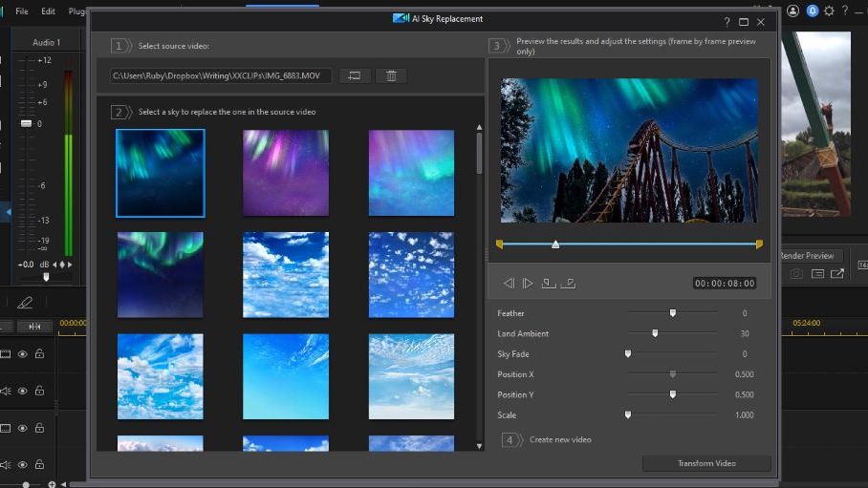Lock the top video track
This screenshot has height=488, width=868.
pyautogui.click(x=40, y=353)
